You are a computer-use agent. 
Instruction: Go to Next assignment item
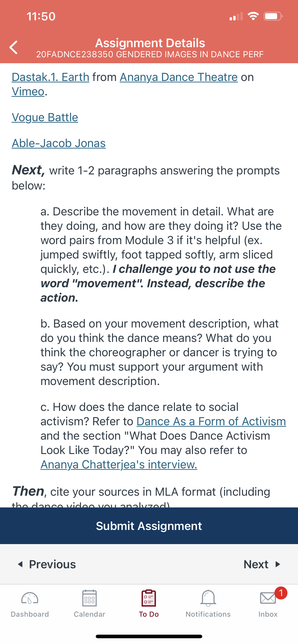point(262,564)
